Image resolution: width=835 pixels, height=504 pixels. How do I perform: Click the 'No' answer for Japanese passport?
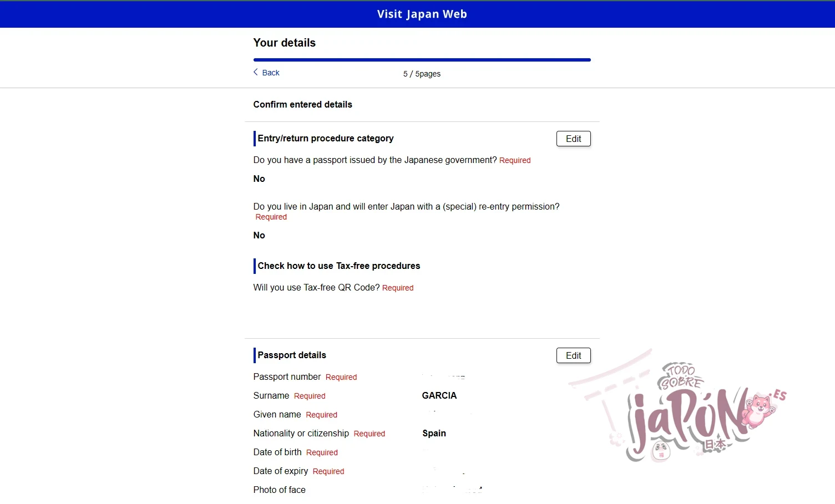259,179
